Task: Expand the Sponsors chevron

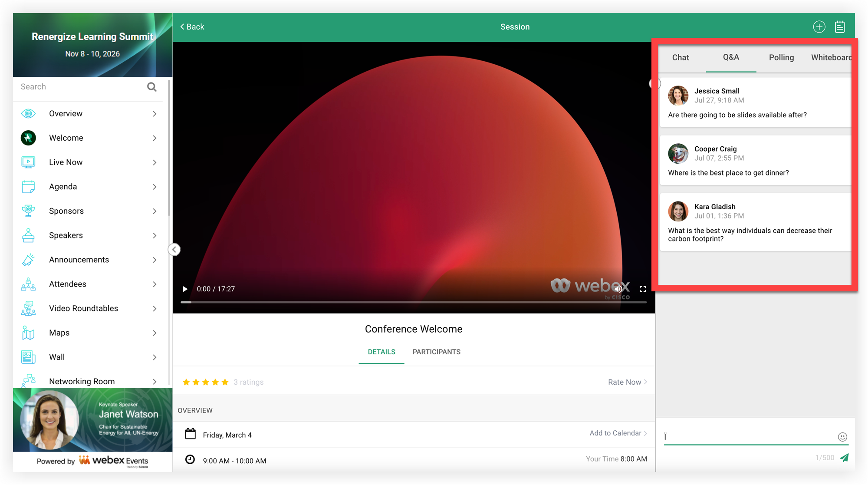Action: click(x=155, y=211)
